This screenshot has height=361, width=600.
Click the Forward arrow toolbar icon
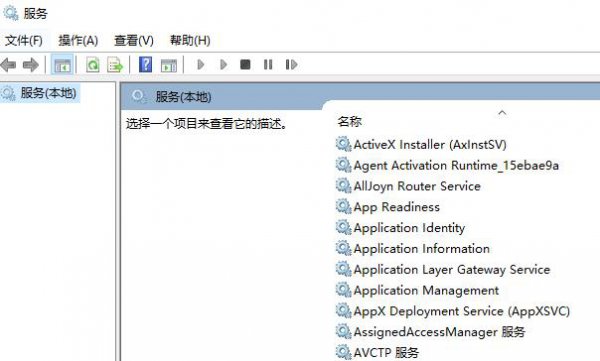click(31, 65)
